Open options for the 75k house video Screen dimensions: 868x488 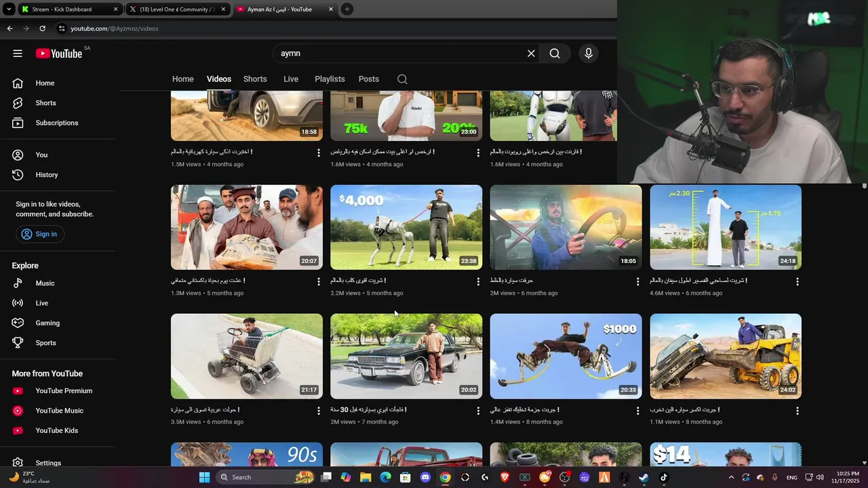tap(478, 153)
